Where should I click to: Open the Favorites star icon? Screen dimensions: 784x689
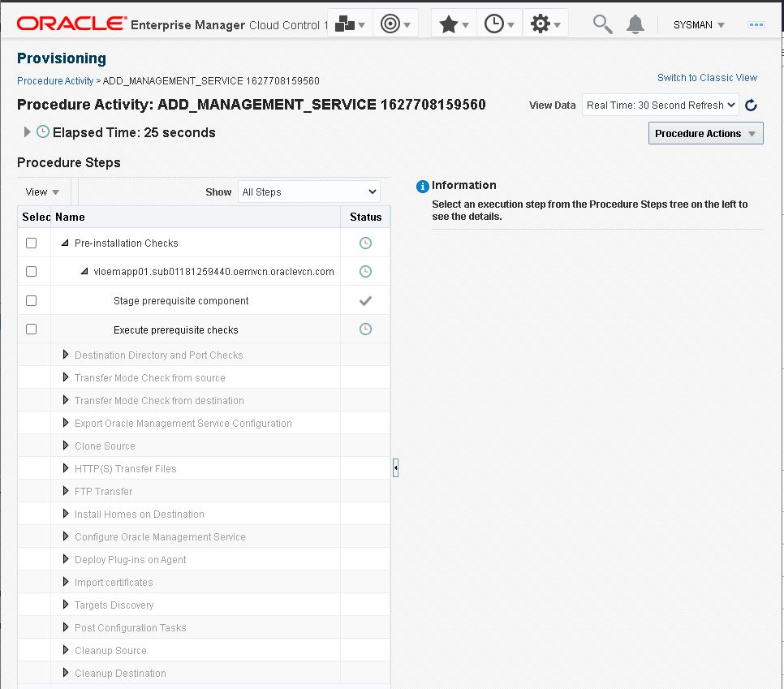point(449,24)
